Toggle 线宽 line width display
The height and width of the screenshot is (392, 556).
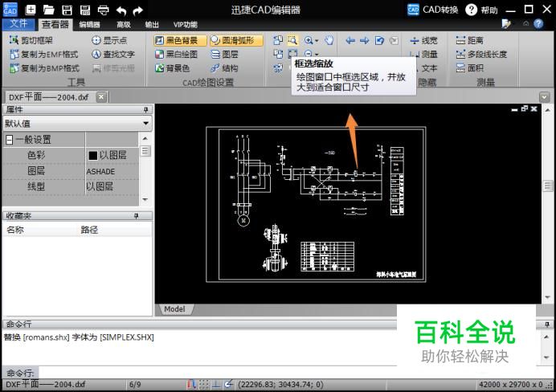pos(423,41)
